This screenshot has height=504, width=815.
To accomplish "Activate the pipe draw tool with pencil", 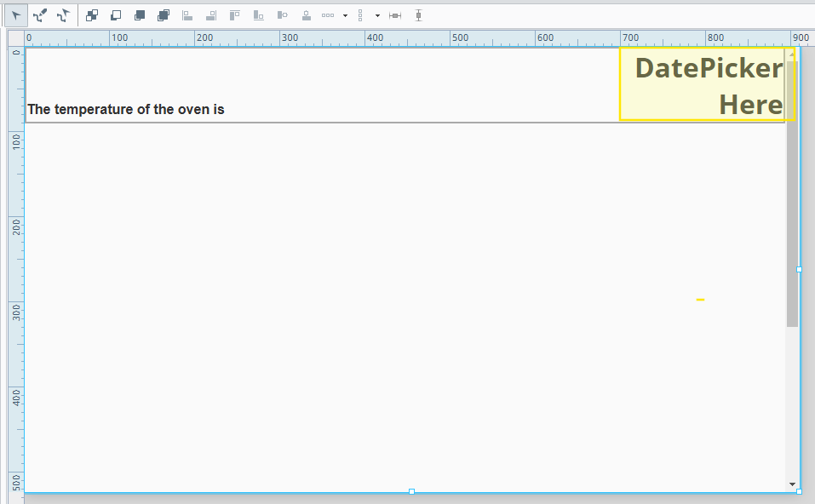I will point(40,15).
